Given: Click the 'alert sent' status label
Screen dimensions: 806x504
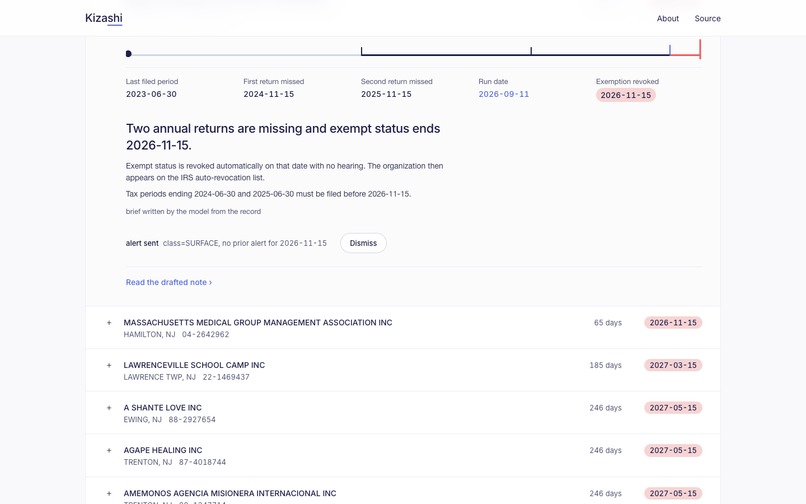Looking at the screenshot, I should (x=142, y=243).
